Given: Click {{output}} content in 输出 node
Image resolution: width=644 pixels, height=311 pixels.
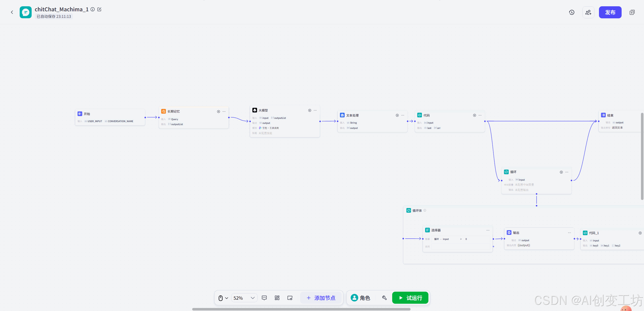Looking at the screenshot, I should pos(524,245).
